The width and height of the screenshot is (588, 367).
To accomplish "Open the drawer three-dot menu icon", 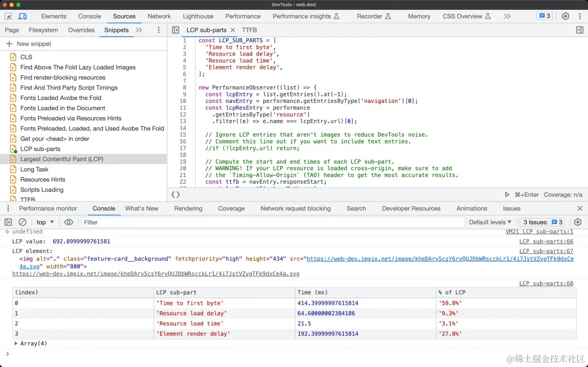I will point(8,208).
